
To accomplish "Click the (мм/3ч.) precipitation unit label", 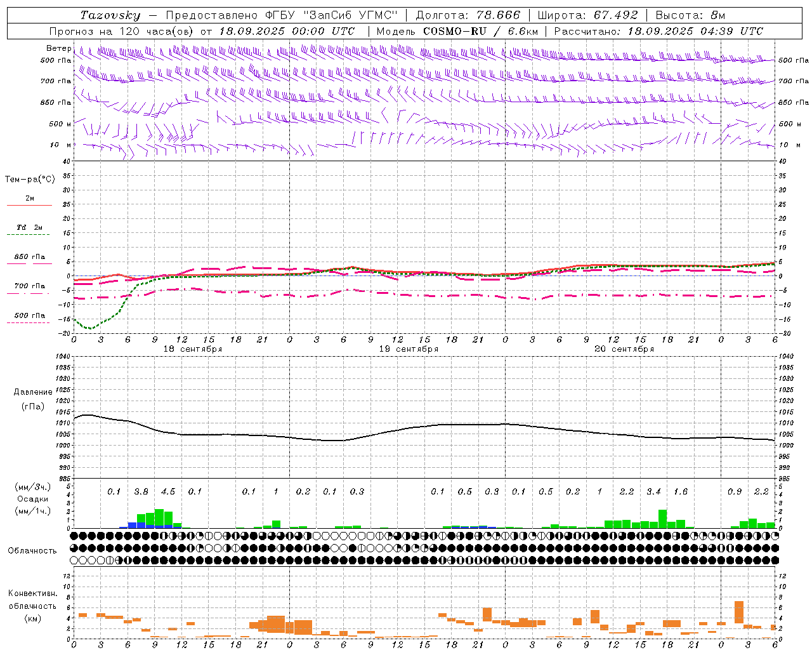I will coord(32,487).
